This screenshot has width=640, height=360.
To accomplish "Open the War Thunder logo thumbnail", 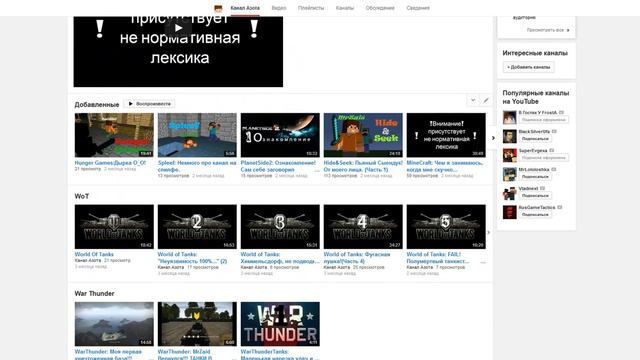I will [280, 324].
